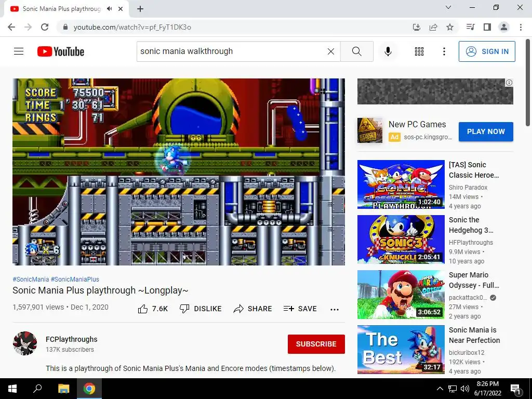
Task: Open 'Sonic the Hedgehog 3...' video title
Action: [x=471, y=225]
